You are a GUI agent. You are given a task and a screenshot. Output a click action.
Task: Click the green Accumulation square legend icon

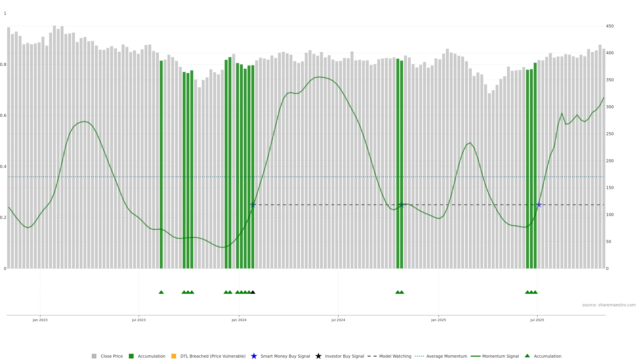131,356
